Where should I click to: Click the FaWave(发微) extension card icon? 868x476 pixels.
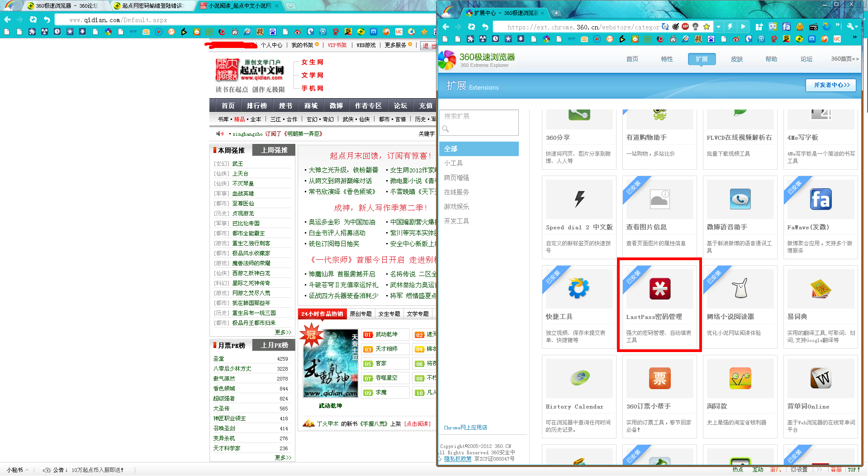(821, 199)
